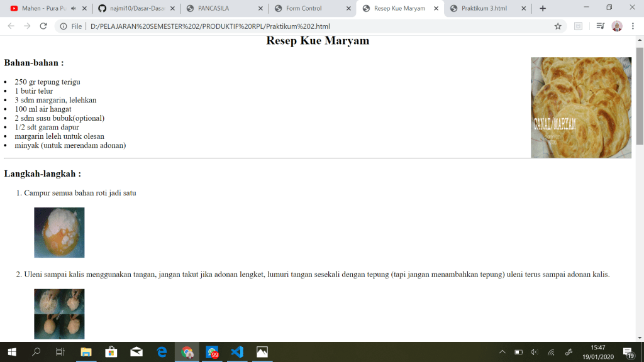Open the Windows notification center

(x=628, y=352)
